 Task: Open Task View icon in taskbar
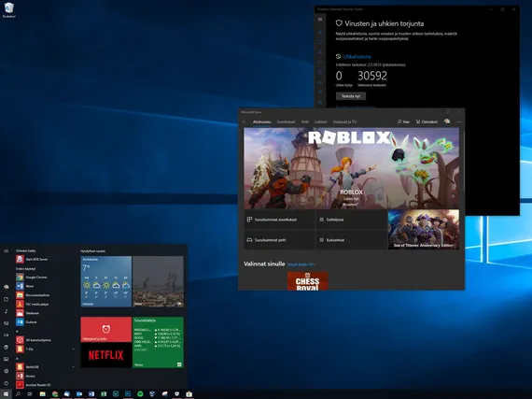[30, 394]
